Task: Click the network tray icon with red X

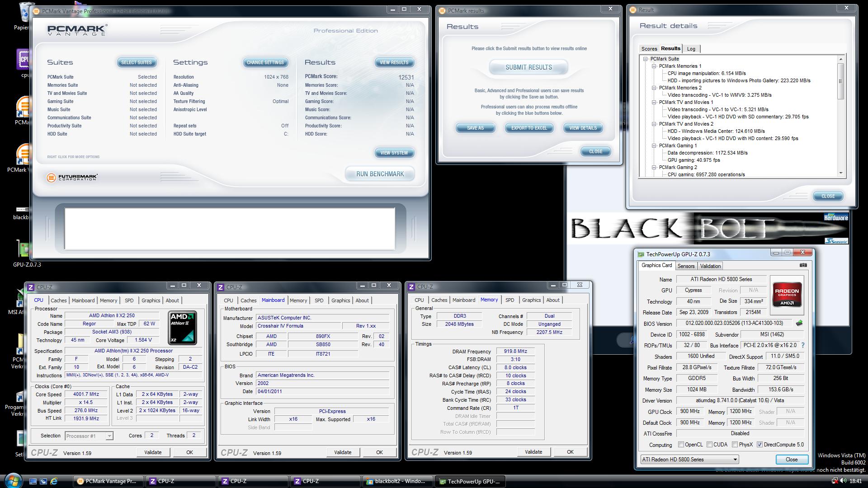Action: point(835,481)
